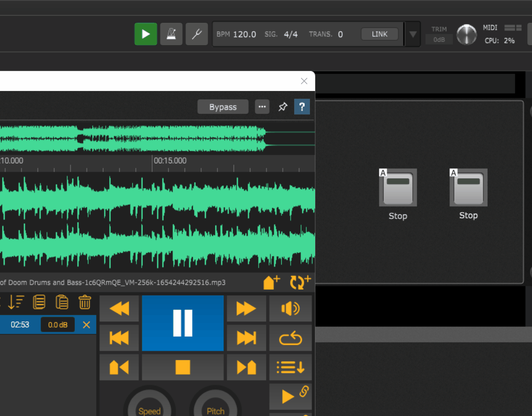Toggle loop playback mode
The width and height of the screenshot is (532, 416).
290,339
